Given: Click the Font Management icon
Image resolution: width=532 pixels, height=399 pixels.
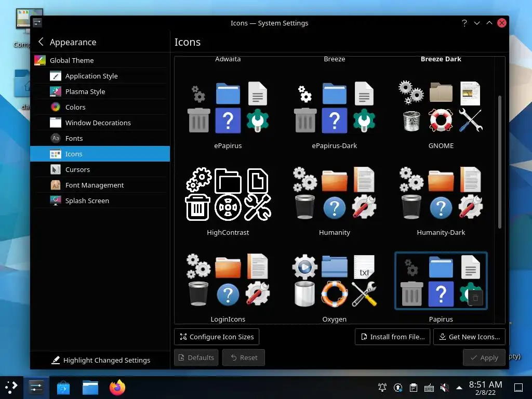Looking at the screenshot, I should [55, 185].
